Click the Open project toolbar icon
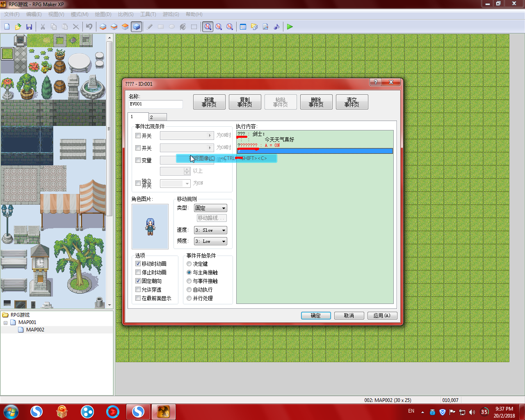 (18, 27)
